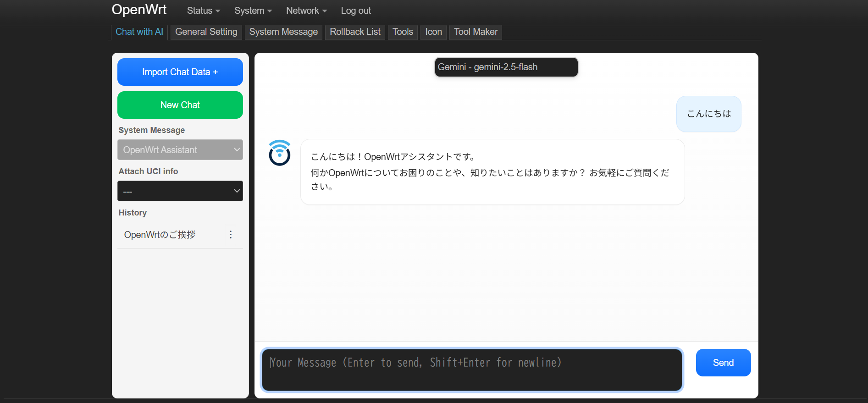Go to the Rollback List tab
The height and width of the screenshot is (403, 868).
tap(355, 32)
